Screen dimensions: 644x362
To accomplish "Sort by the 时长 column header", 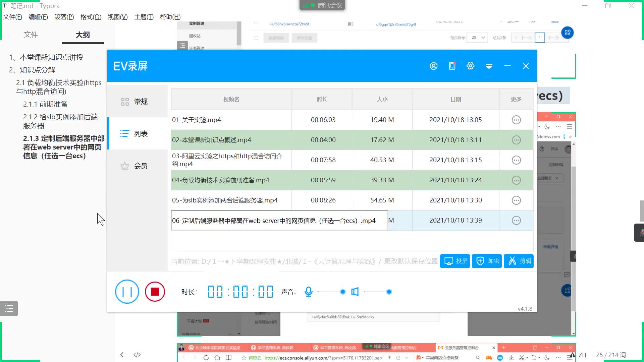I will click(x=322, y=99).
